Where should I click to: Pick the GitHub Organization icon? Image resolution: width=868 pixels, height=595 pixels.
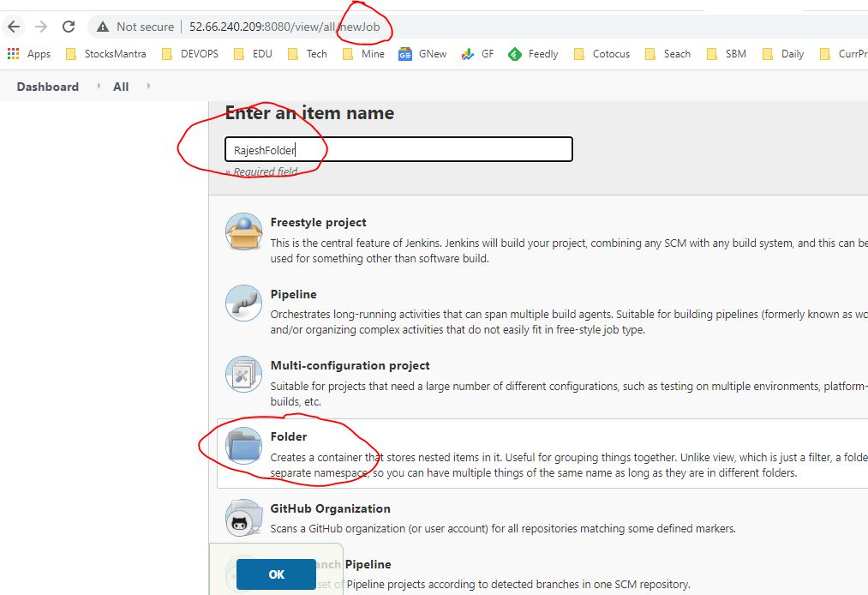click(x=243, y=518)
